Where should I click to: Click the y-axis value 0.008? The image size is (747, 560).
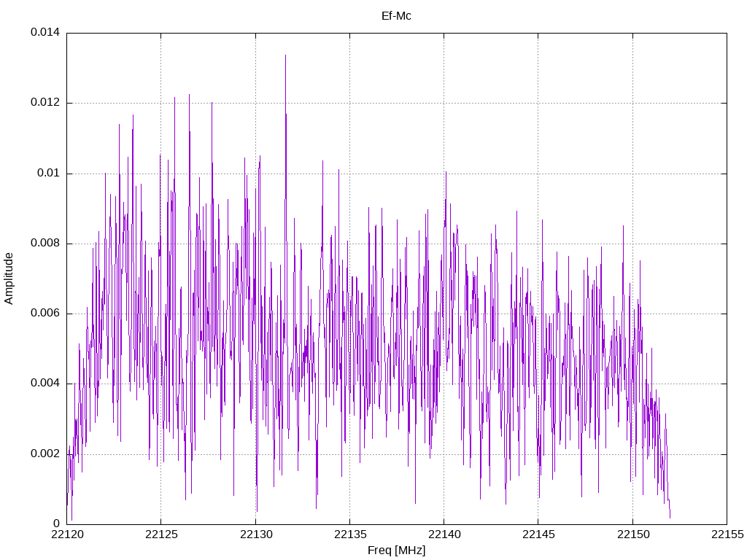45,244
